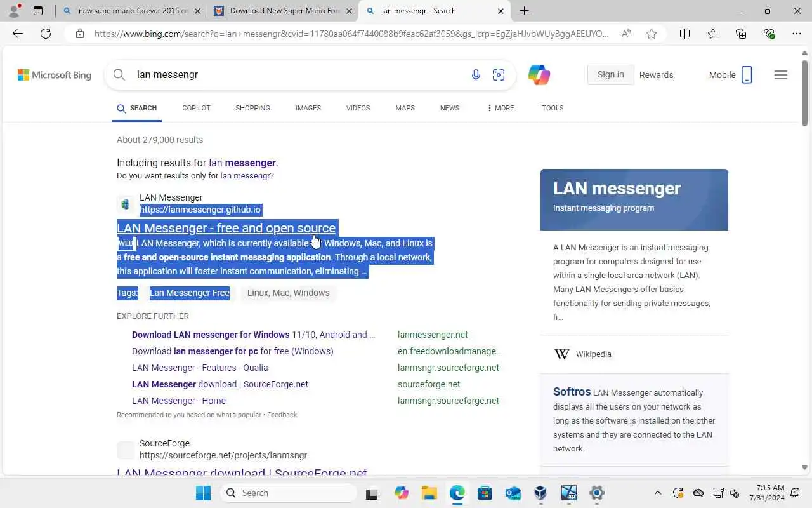Open Edge Settings and more menu
Image resolution: width=812 pixels, height=508 pixels.
pos(797,34)
